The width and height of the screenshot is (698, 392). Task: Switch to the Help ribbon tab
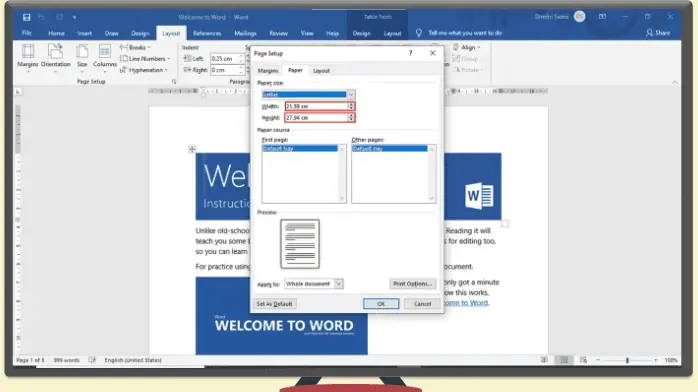tap(332, 33)
